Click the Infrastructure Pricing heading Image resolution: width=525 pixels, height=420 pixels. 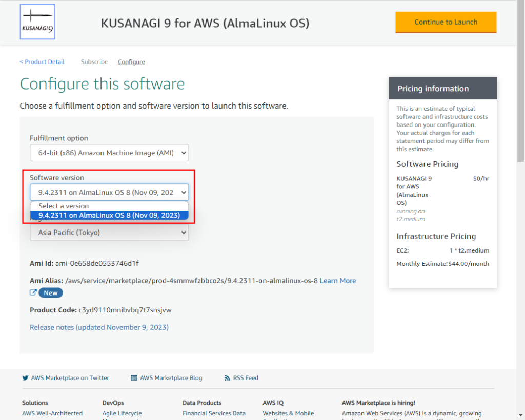coord(436,236)
